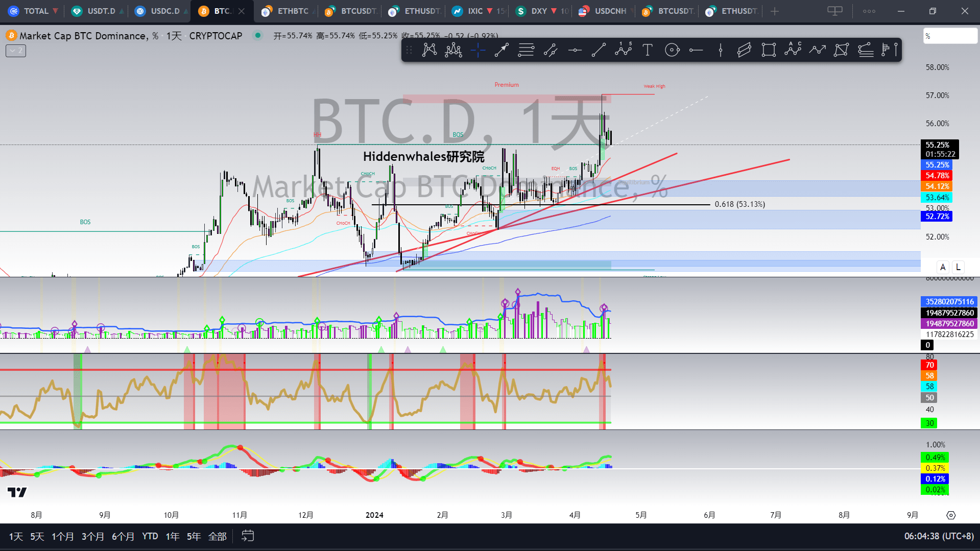Show the full range with 全部
The height and width of the screenshot is (551, 980).
pos(218,536)
